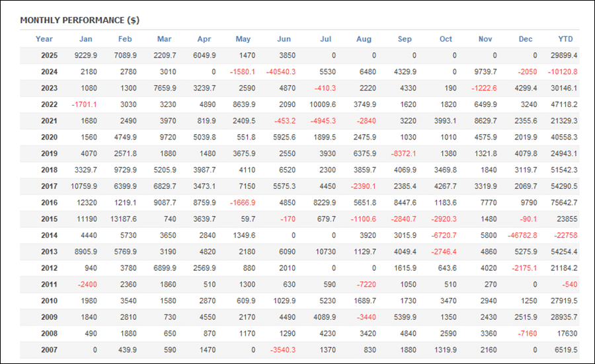This screenshot has width=595, height=364.
Task: Click the red -7160 December 2008 cell
Action: coord(528,334)
